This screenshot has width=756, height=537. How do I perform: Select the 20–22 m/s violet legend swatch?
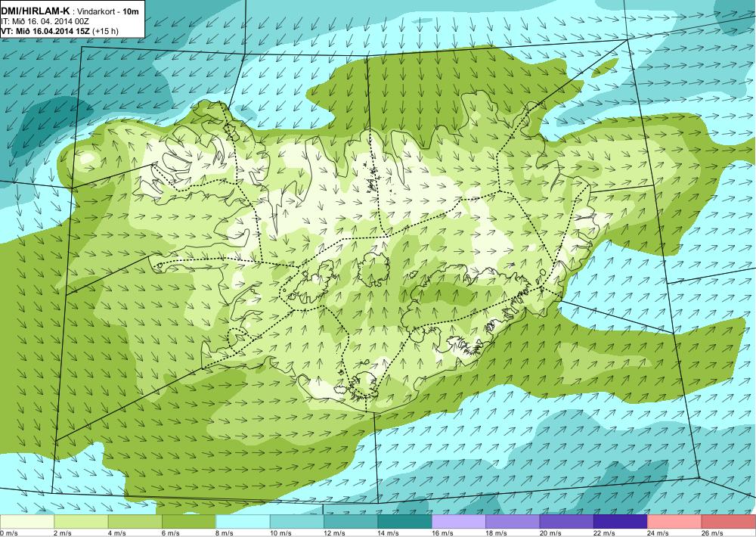point(567,522)
